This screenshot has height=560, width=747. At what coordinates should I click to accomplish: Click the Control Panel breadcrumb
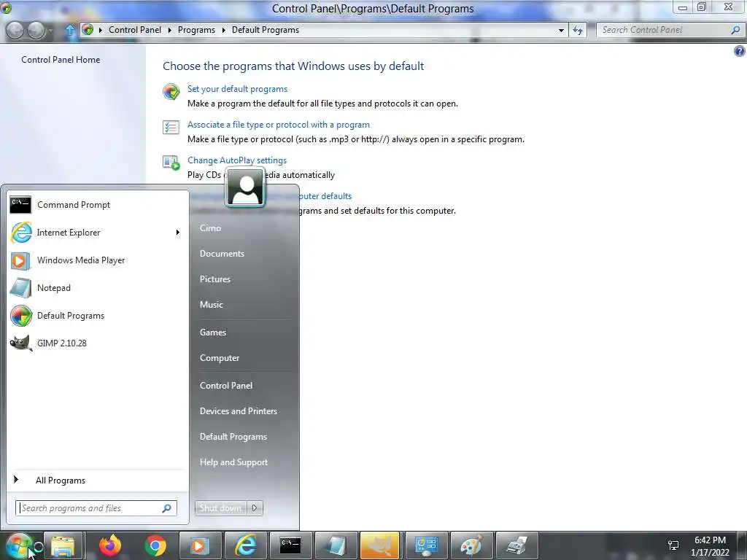tap(135, 29)
